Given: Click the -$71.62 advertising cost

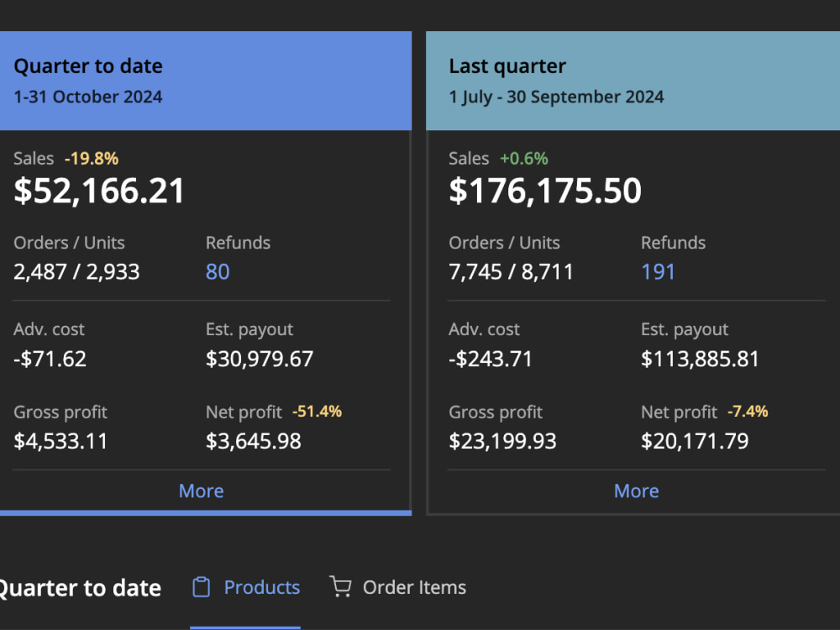Looking at the screenshot, I should click(50, 359).
